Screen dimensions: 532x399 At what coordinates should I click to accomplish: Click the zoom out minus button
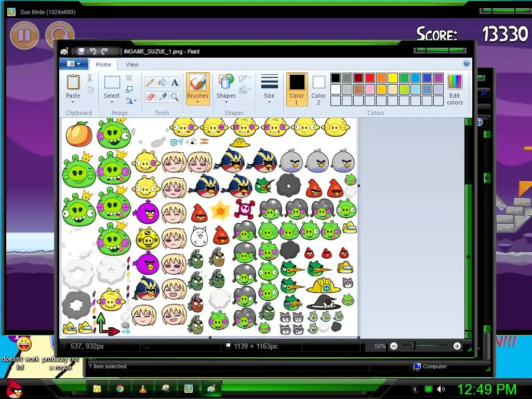(x=394, y=346)
